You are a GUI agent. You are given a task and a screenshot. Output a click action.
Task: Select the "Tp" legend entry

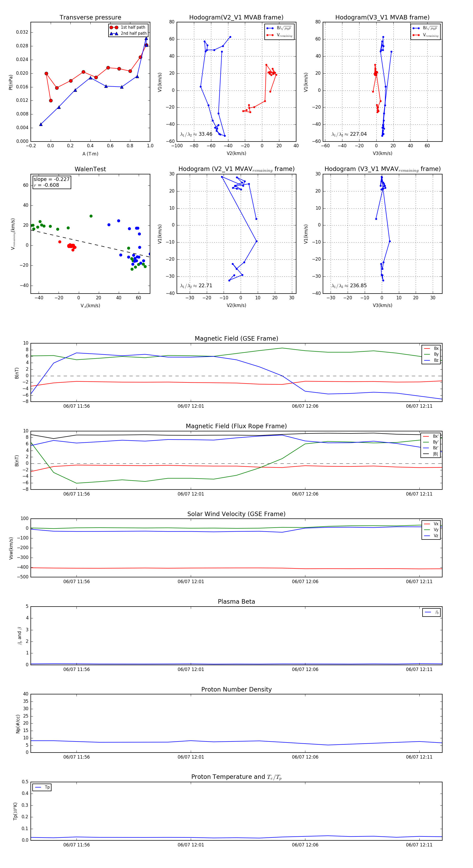coord(42,788)
